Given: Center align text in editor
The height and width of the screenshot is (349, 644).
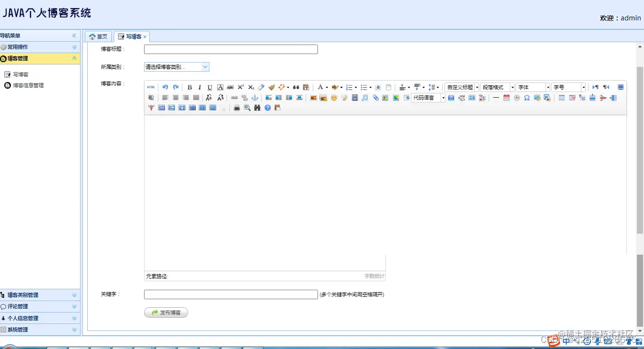Looking at the screenshot, I should click(x=176, y=98).
